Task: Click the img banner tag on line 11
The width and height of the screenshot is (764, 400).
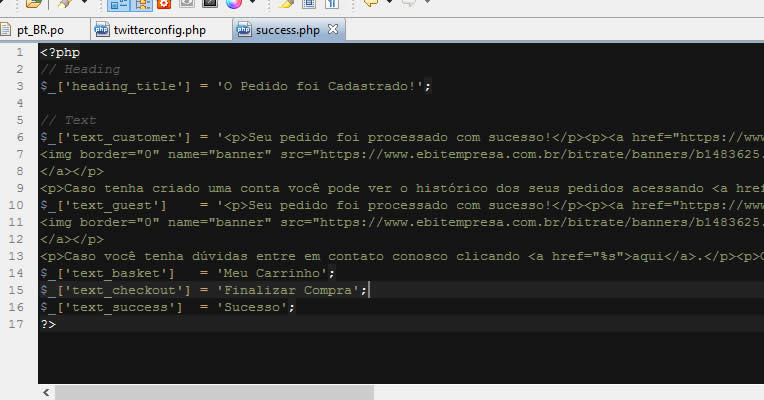Action: (402, 222)
